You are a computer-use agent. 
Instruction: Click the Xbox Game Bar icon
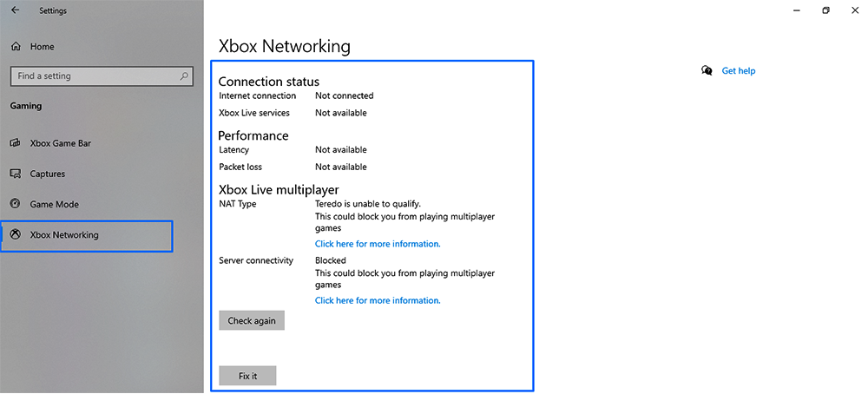[16, 143]
